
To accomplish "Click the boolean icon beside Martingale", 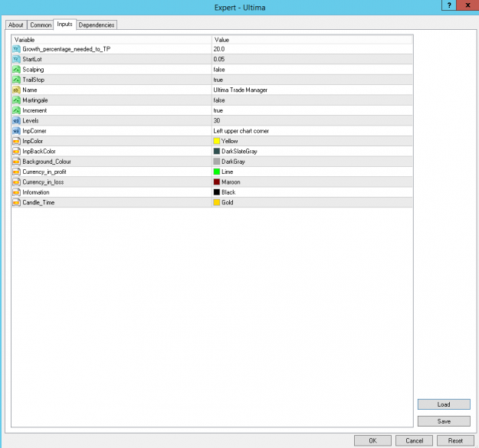I will (x=16, y=100).
